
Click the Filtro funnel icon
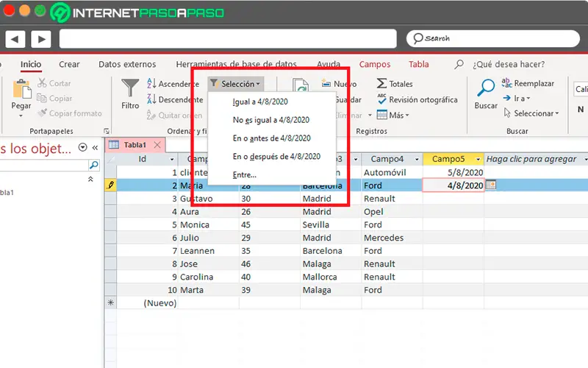[x=130, y=88]
